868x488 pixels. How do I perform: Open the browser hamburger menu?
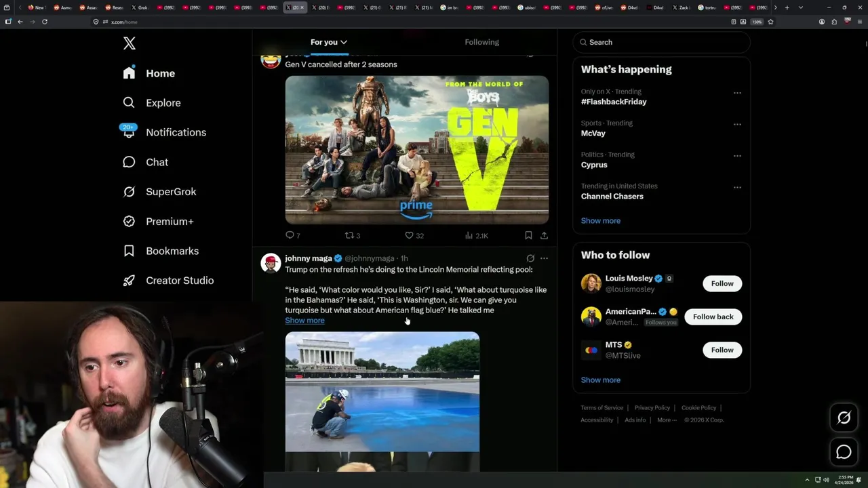click(859, 22)
